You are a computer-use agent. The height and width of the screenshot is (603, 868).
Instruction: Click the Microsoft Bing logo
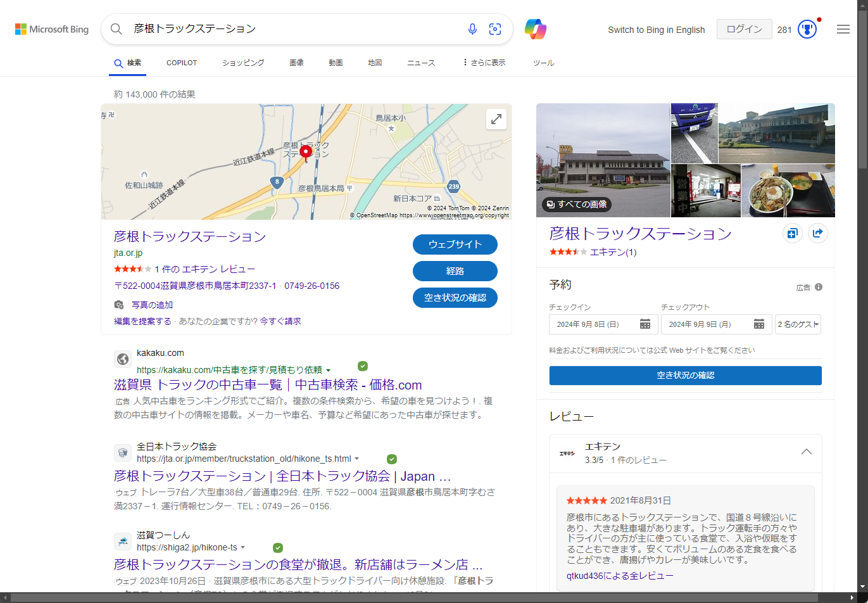tap(52, 29)
